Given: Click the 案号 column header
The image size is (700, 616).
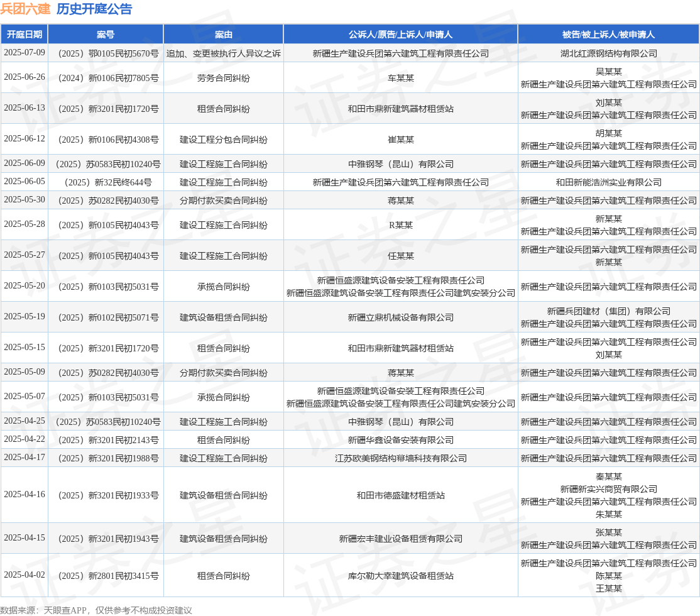Looking at the screenshot, I should point(106,35).
